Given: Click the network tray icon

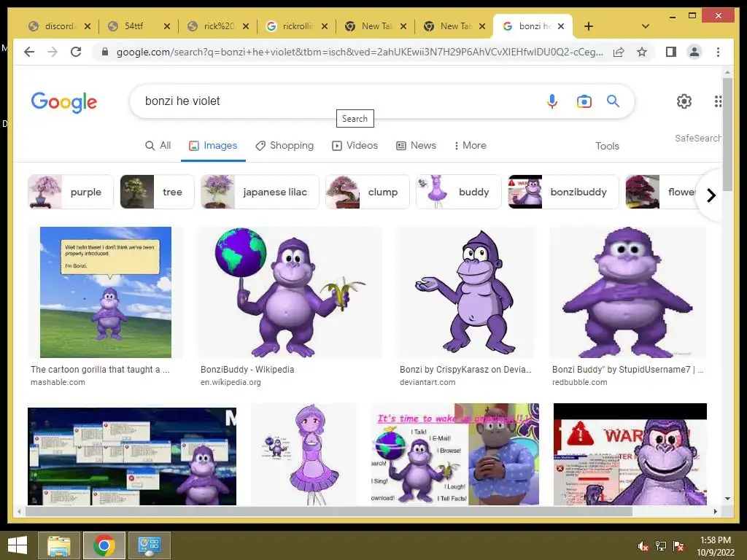Looking at the screenshot, I should 661,546.
